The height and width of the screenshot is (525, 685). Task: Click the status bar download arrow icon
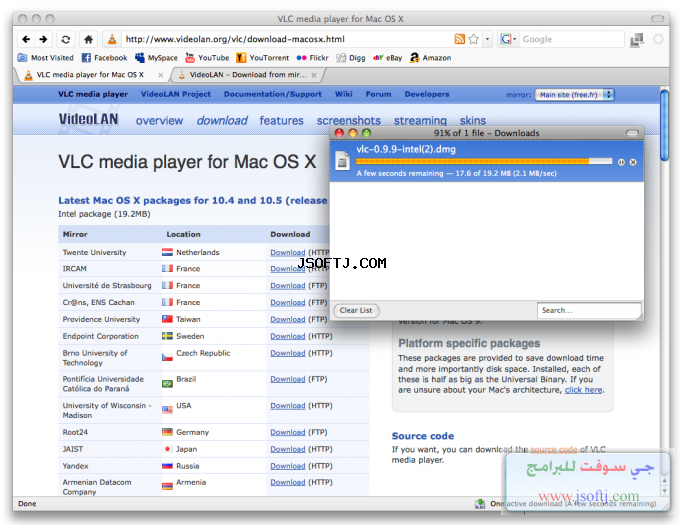pos(480,504)
